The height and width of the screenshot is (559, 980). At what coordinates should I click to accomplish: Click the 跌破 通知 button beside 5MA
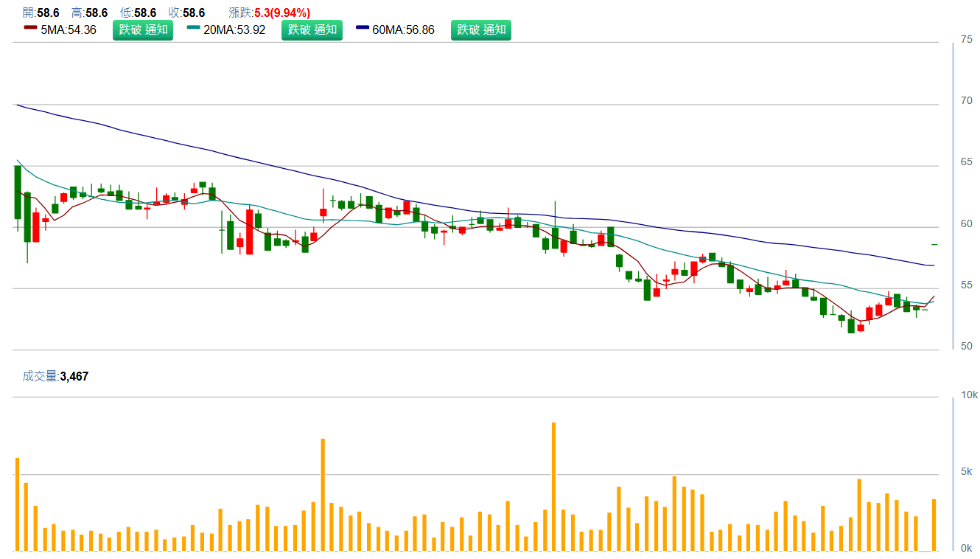pos(143,29)
